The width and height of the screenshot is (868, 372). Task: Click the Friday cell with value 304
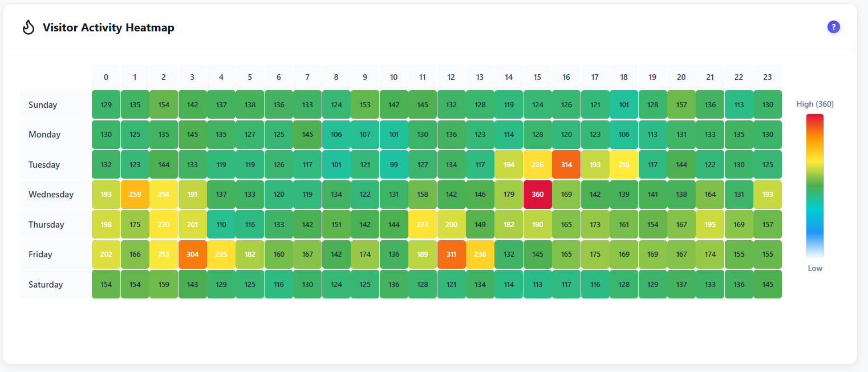click(192, 254)
